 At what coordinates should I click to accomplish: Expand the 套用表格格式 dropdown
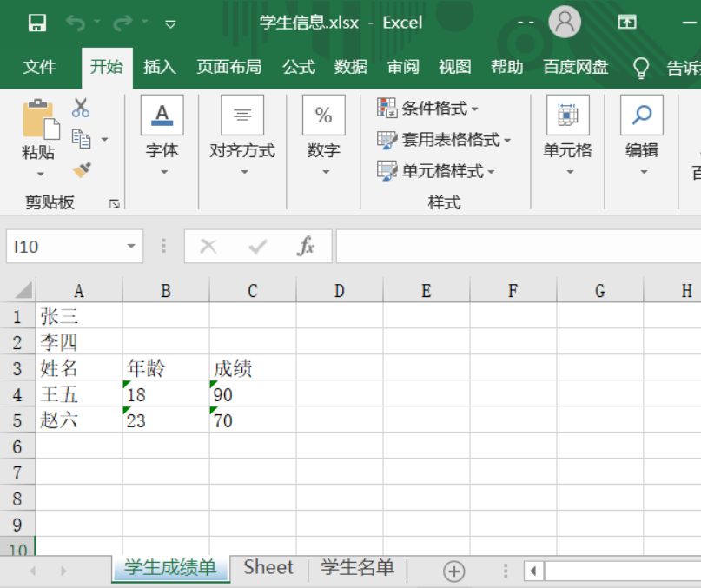[444, 140]
